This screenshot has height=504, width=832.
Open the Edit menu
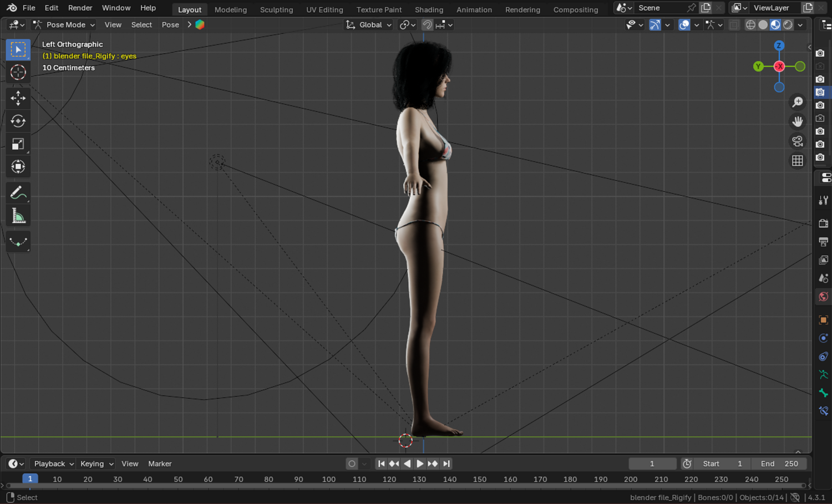[52, 8]
